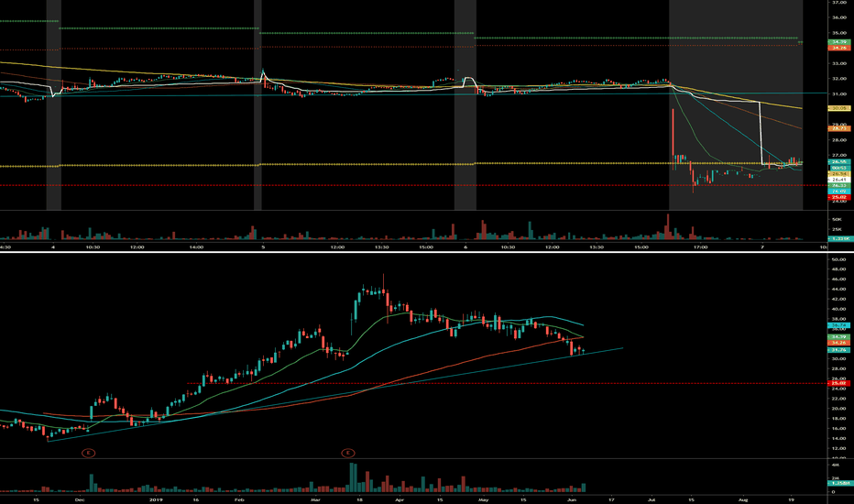854x504 pixels.
Task: Click the Dec label on daily time axis
Action: [80, 499]
